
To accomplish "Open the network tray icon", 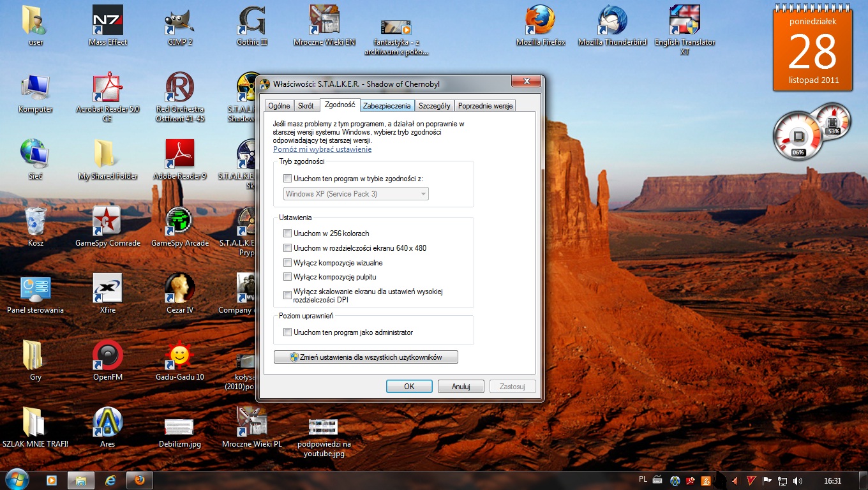I will click(x=782, y=481).
